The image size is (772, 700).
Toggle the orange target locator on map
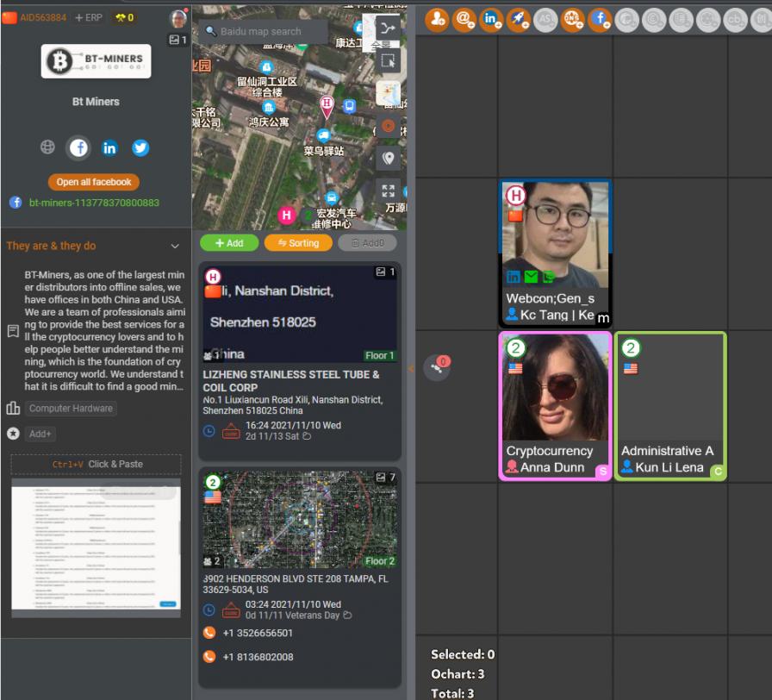coord(389,126)
